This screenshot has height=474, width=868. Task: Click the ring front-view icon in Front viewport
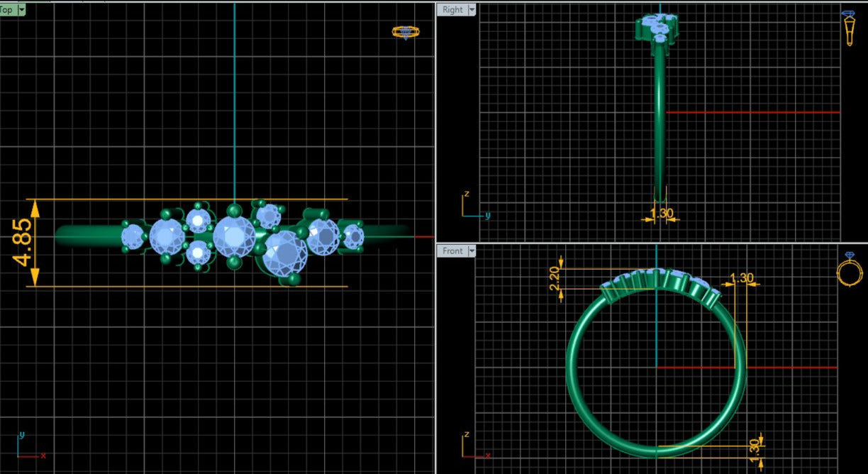[x=849, y=269]
